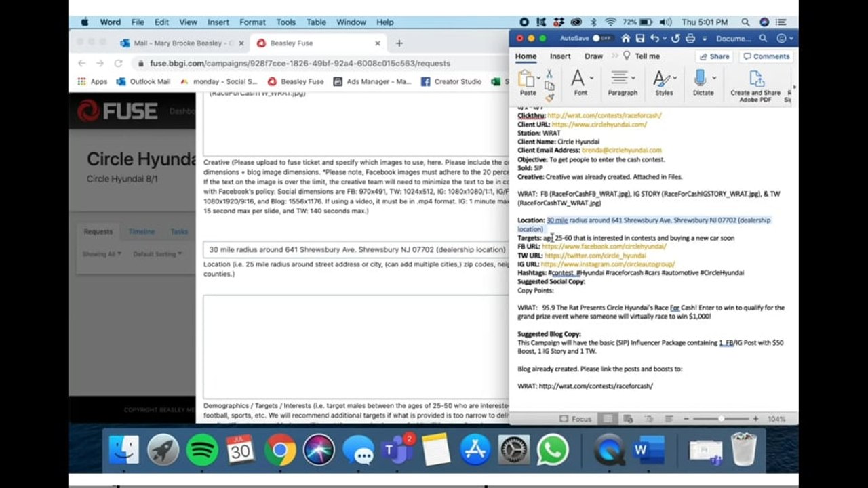868x488 pixels.
Task: Start Dictate with the microphone icon
Action: click(701, 79)
